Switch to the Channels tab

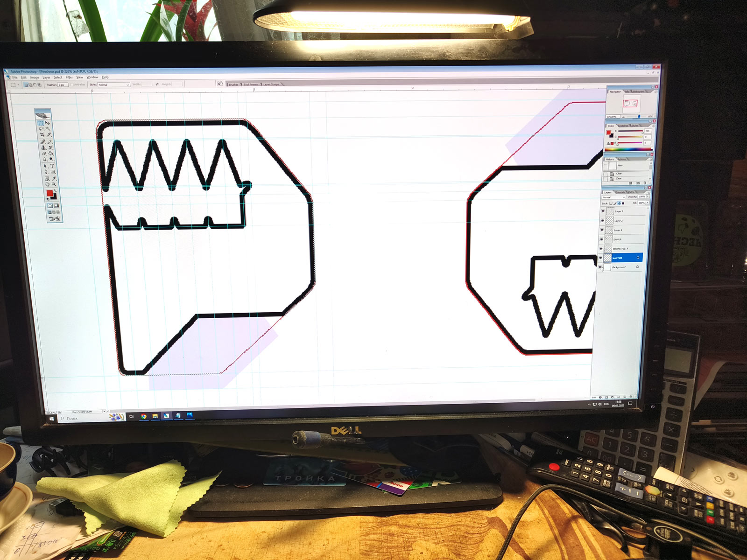tap(620, 192)
